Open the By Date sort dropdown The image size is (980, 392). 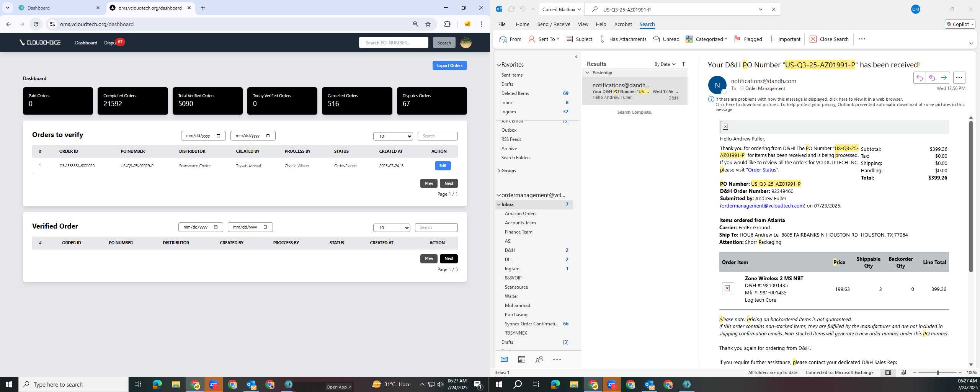[665, 64]
